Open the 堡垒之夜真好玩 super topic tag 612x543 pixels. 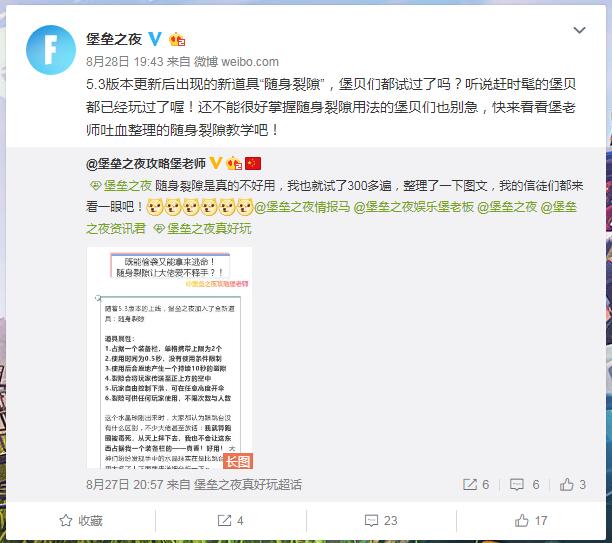(x=203, y=229)
